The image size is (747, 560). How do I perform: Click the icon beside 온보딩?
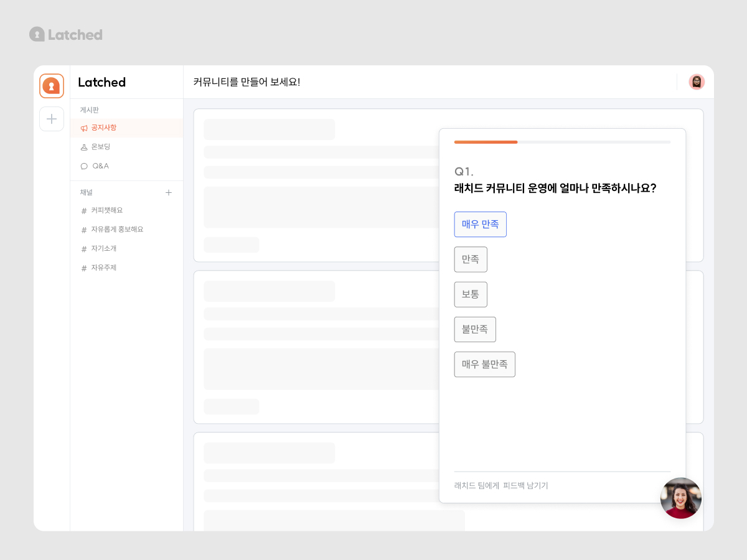tap(84, 147)
